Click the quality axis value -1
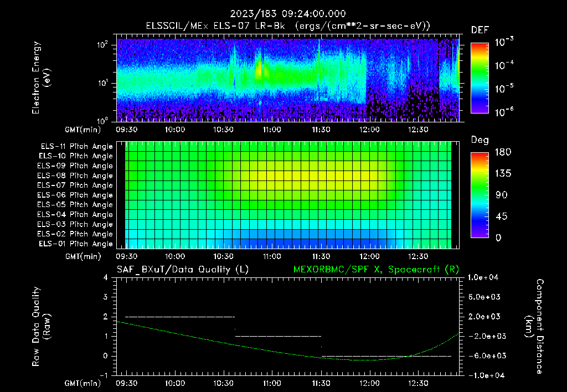This screenshot has height=392, width=567. click(x=104, y=375)
